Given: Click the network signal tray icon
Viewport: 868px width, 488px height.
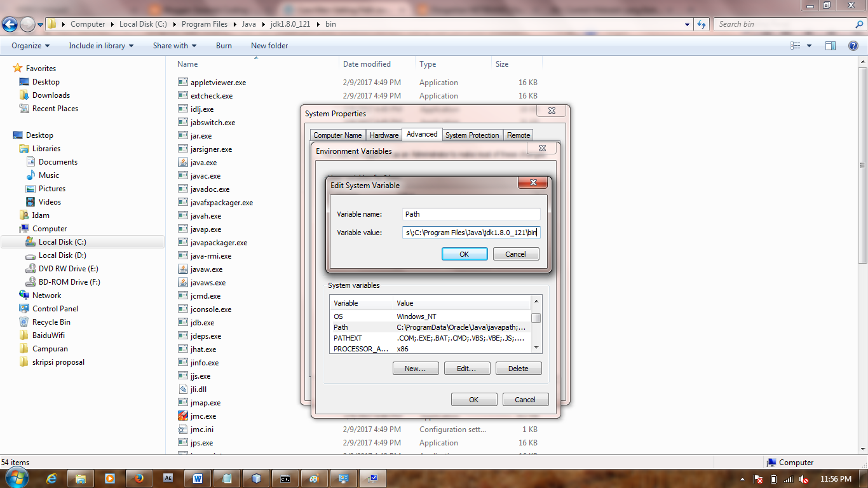Looking at the screenshot, I should point(789,479).
